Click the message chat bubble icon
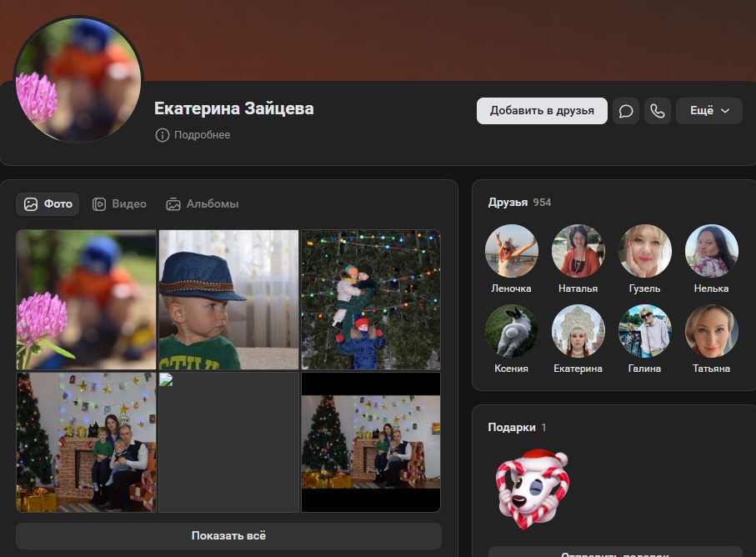The image size is (756, 557). click(626, 111)
